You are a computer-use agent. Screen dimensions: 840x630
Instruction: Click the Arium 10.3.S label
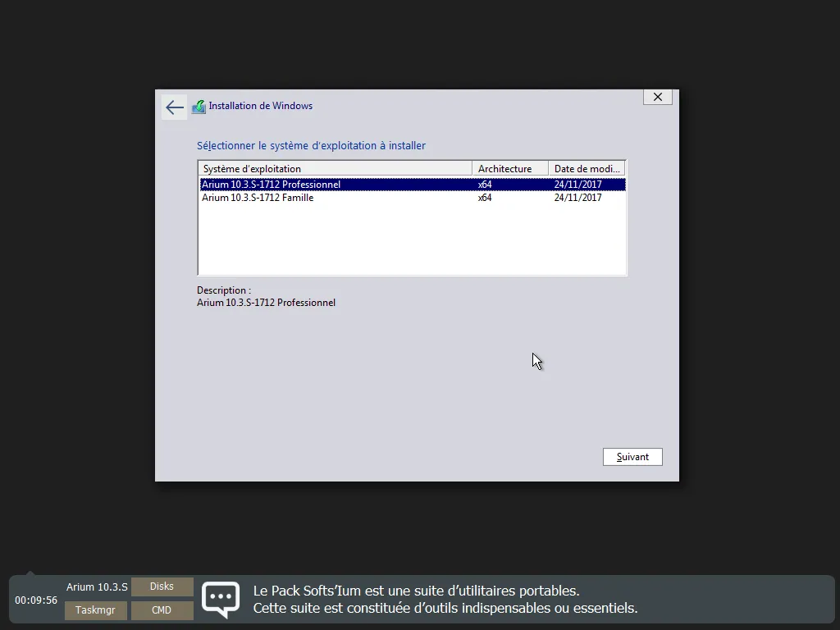coord(97,587)
